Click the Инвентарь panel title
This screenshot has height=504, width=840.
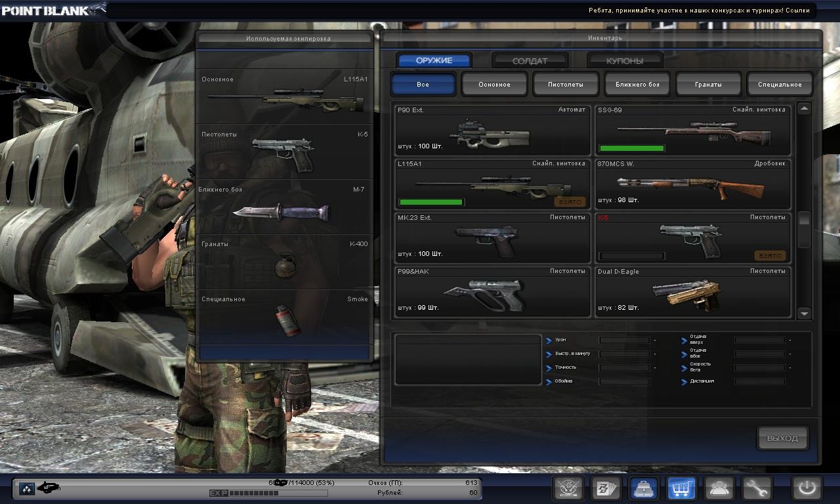point(605,39)
